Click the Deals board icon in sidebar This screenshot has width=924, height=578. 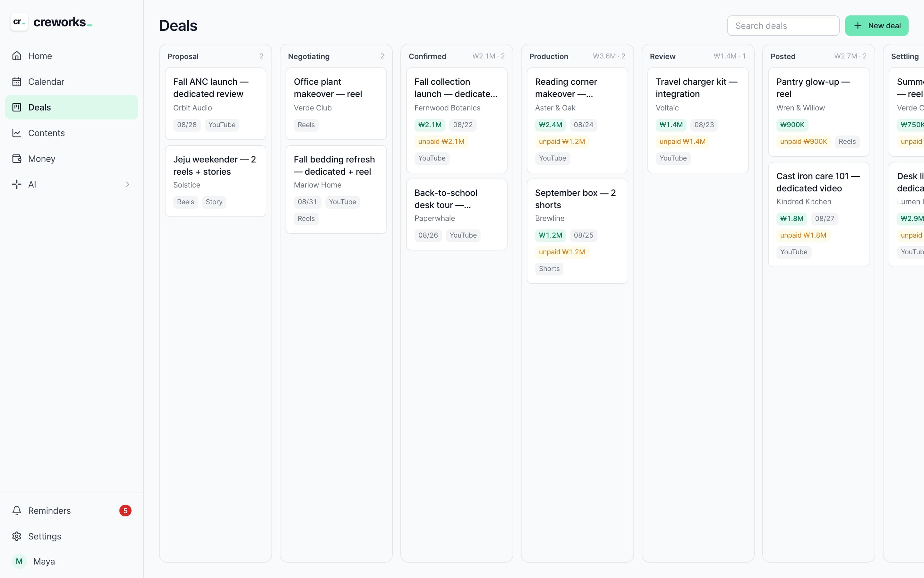point(16,107)
